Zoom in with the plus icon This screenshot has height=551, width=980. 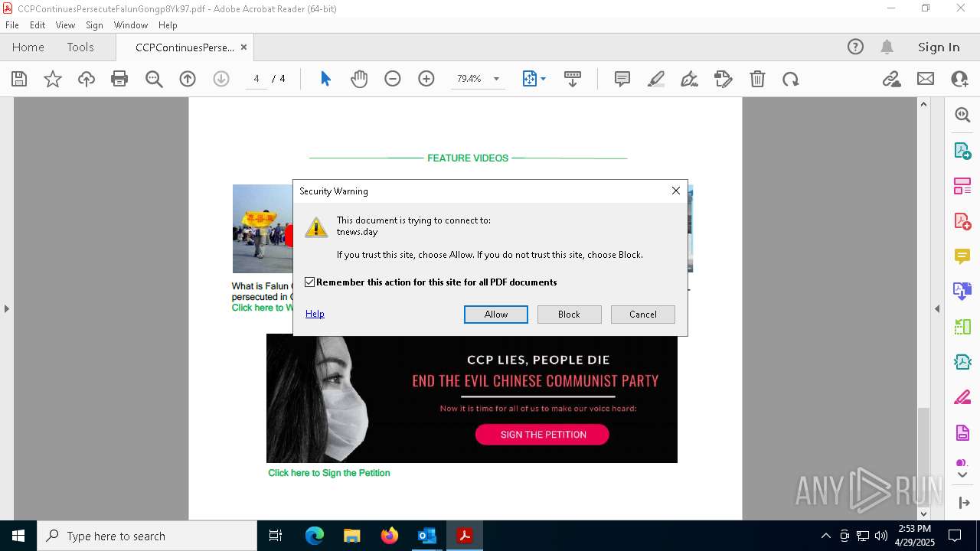click(426, 79)
